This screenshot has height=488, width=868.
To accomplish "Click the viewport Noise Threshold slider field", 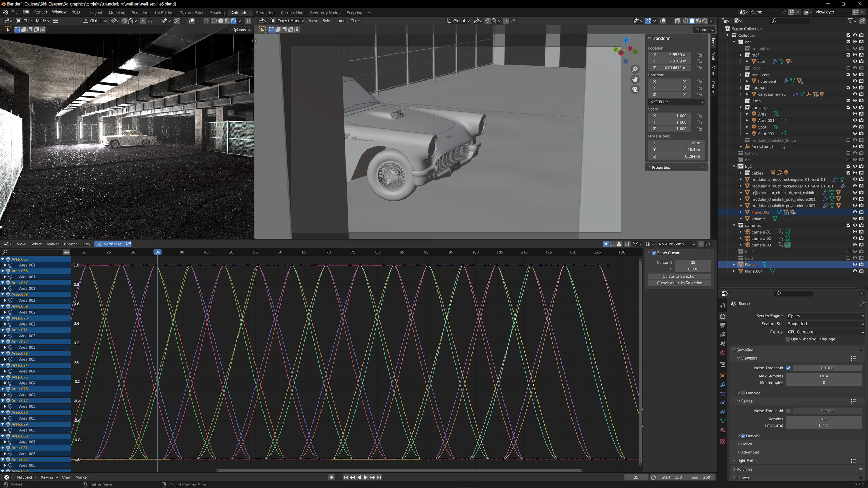I will click(827, 368).
